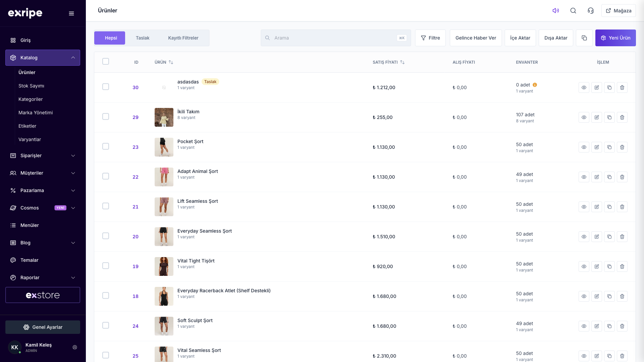Delete the asdasdas product
644x362 pixels.
point(622,87)
